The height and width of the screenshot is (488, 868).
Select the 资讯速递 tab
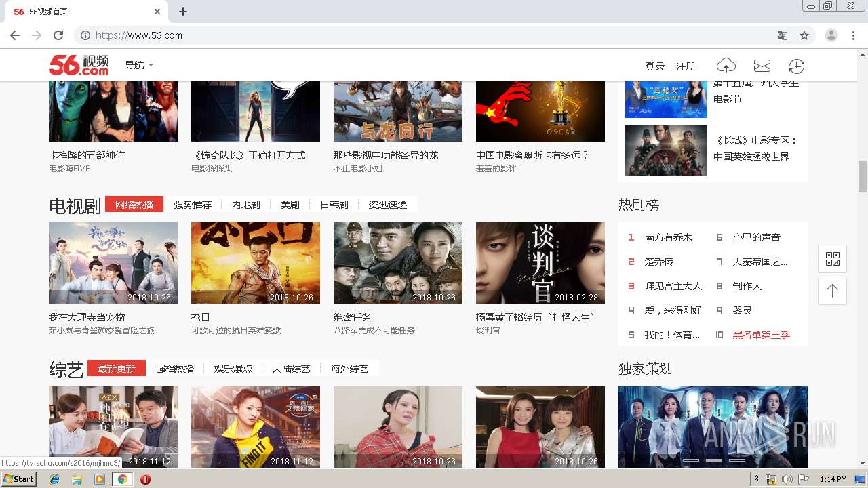[388, 204]
